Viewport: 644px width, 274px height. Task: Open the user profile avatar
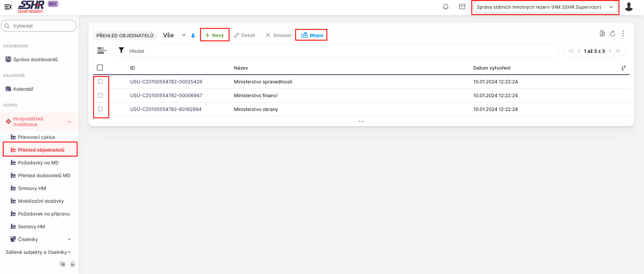(x=629, y=7)
